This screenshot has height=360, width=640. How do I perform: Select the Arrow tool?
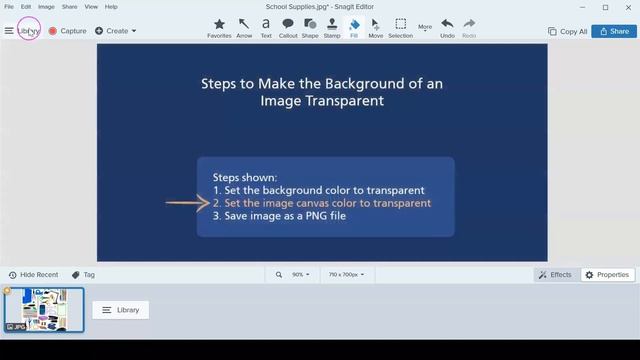point(244,29)
